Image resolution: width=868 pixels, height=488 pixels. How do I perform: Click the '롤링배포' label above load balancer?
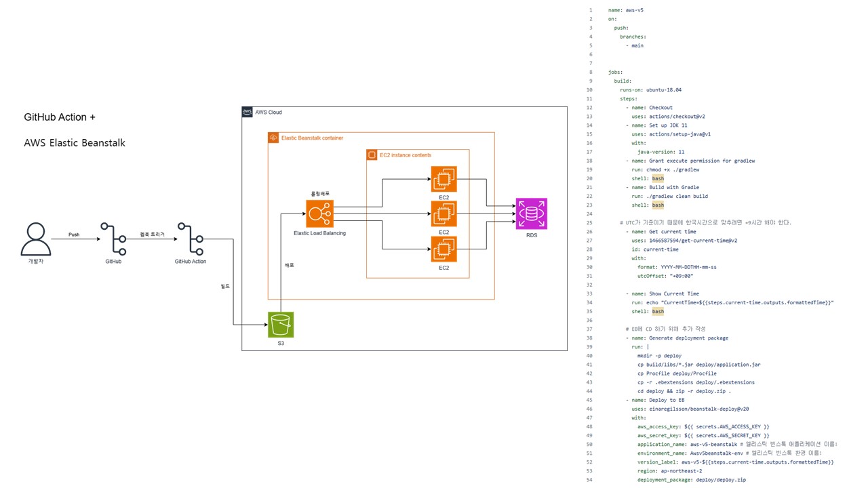point(320,193)
